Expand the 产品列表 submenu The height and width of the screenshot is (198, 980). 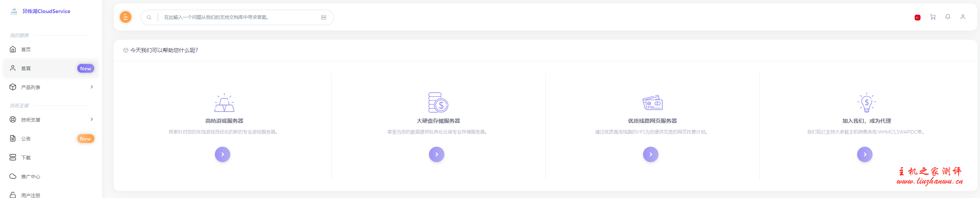[x=51, y=87]
